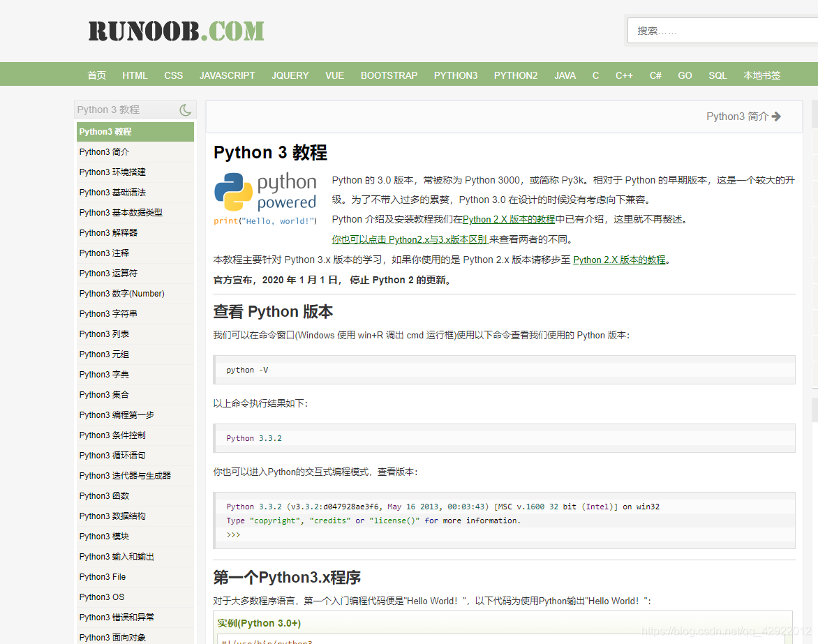Open 本地书签 in the navigation bar
This screenshot has width=818, height=644.
762,75
